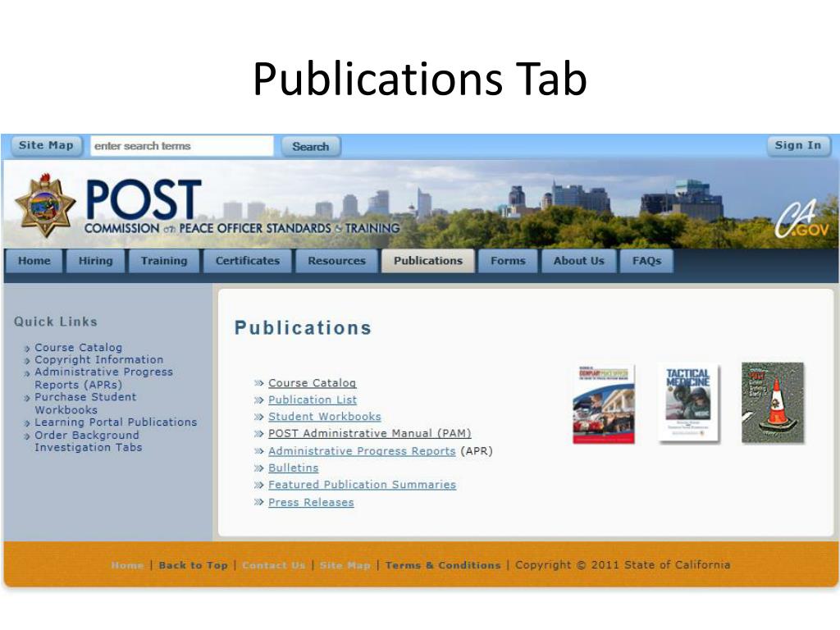Click the Quick Links sidebar heading
Image resolution: width=840 pixels, height=630 pixels.
(x=56, y=322)
